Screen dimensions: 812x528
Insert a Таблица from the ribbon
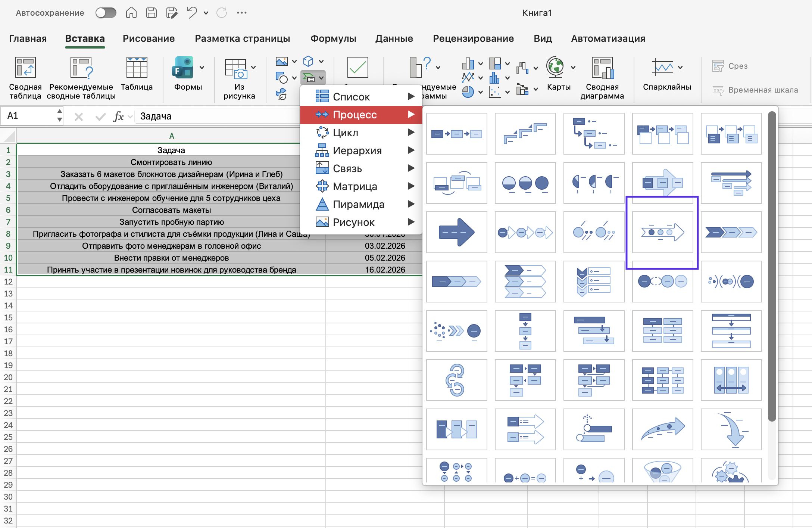(x=137, y=68)
